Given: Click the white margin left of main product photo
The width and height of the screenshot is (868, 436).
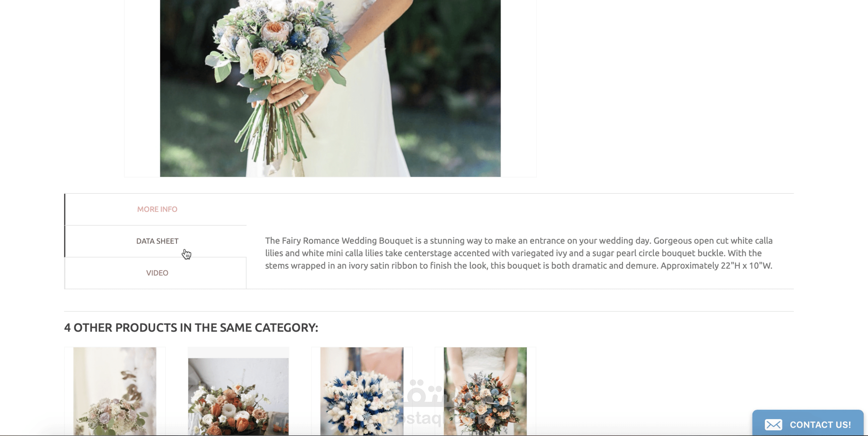Looking at the screenshot, I should point(142,88).
